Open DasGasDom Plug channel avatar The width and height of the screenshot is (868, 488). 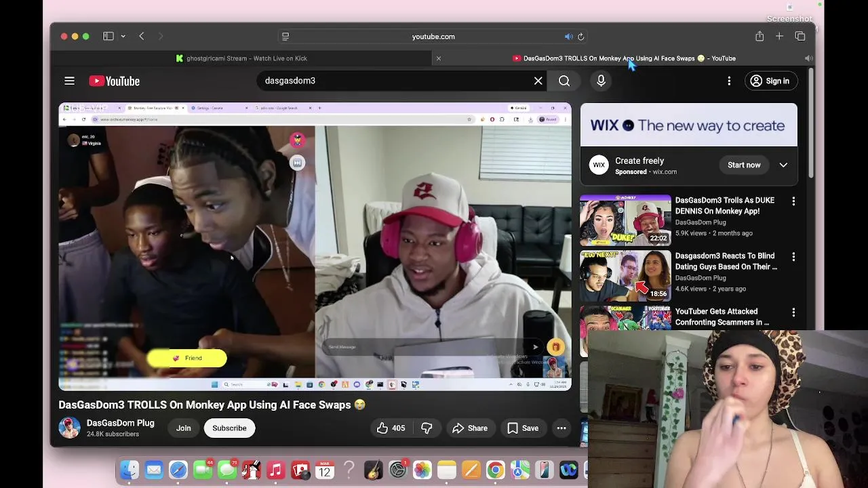(x=69, y=428)
